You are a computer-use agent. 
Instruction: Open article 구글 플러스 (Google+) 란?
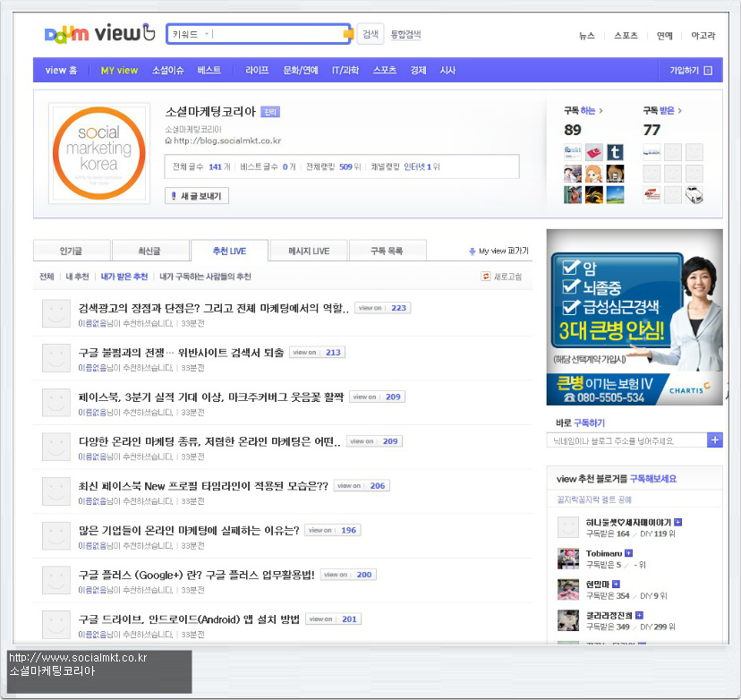(x=196, y=575)
